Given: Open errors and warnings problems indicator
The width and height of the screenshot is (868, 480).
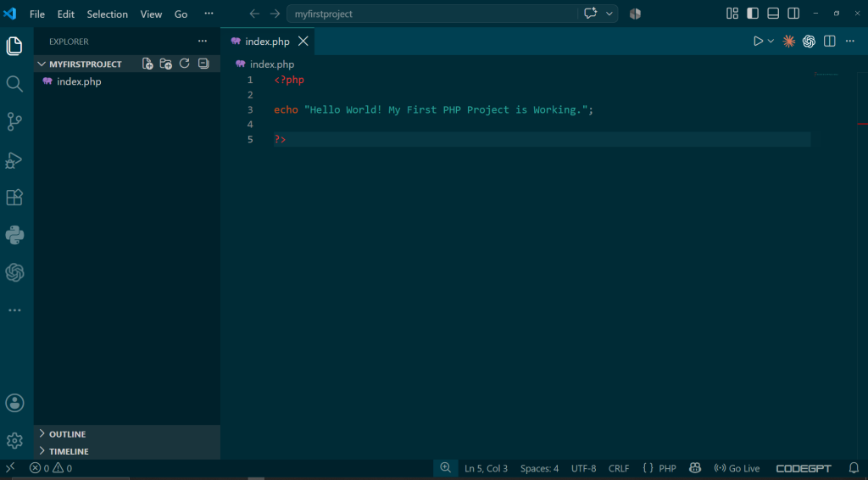Looking at the screenshot, I should tap(50, 468).
